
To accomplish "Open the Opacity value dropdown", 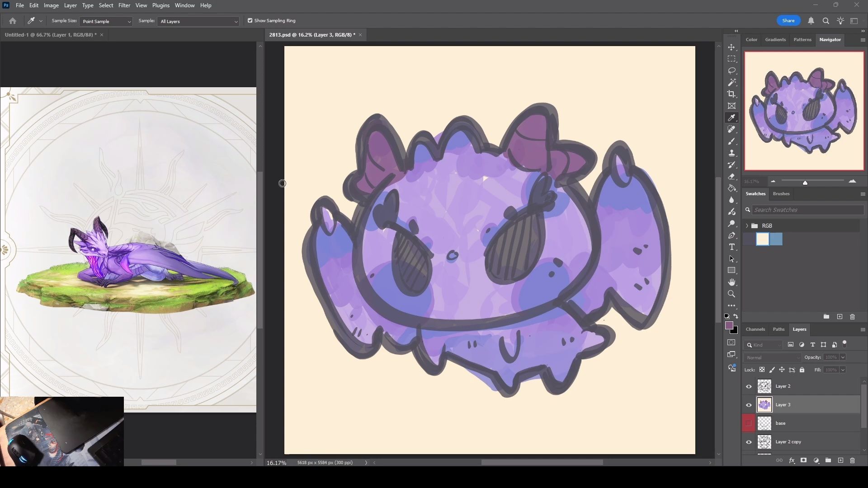I will tap(843, 357).
